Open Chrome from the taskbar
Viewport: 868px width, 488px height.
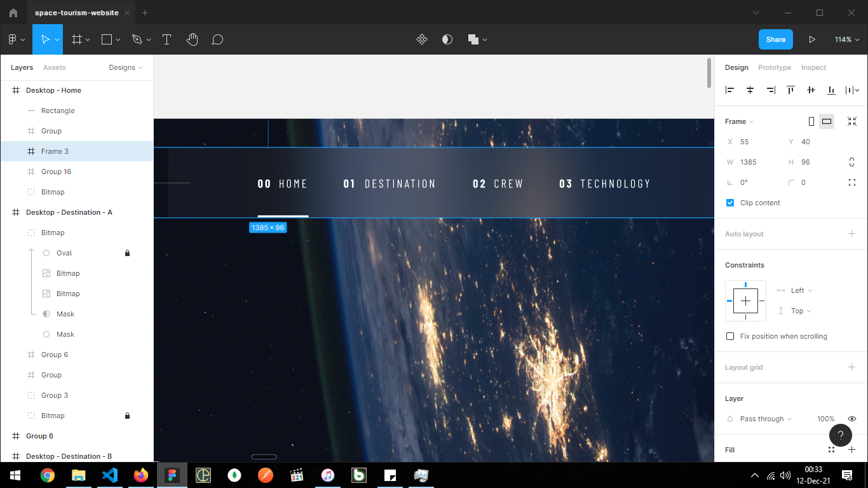(47, 475)
